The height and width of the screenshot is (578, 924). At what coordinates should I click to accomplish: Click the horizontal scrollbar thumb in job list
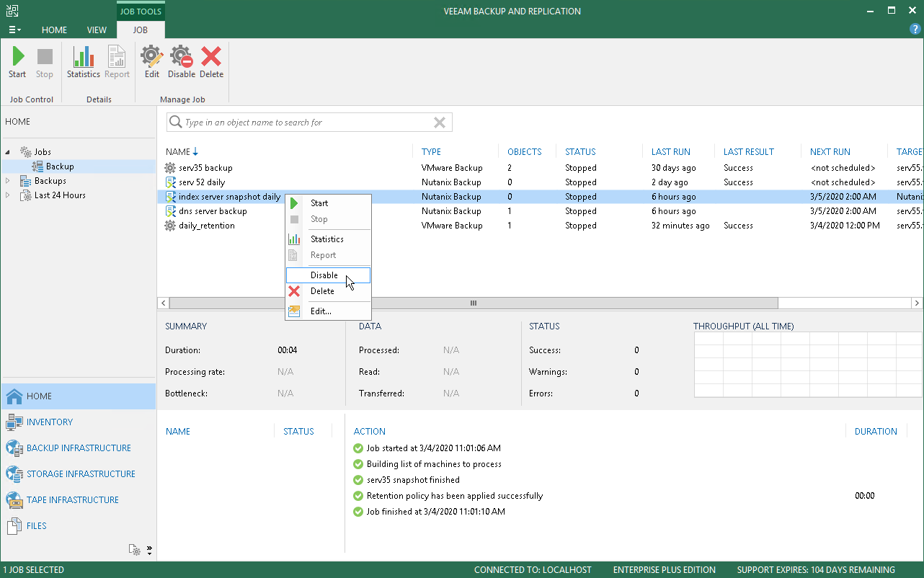[474, 303]
